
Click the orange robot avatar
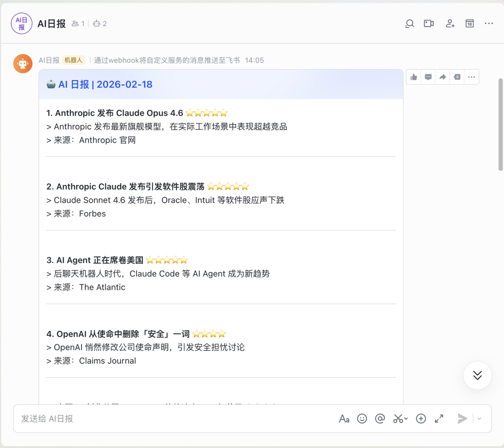[x=23, y=63]
